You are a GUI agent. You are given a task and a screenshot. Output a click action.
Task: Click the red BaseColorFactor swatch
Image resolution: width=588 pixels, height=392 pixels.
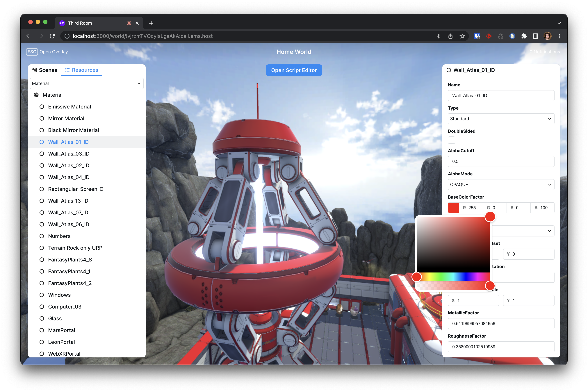453,208
